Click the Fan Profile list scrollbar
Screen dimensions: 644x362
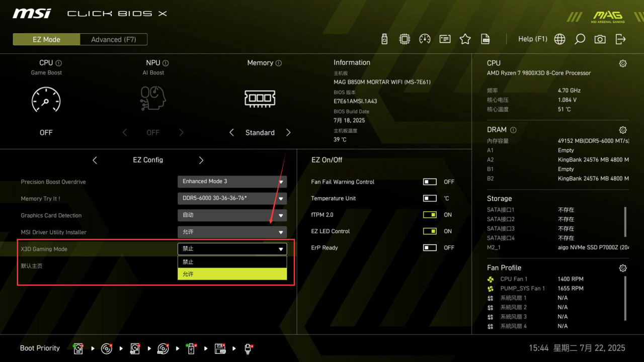(626, 298)
